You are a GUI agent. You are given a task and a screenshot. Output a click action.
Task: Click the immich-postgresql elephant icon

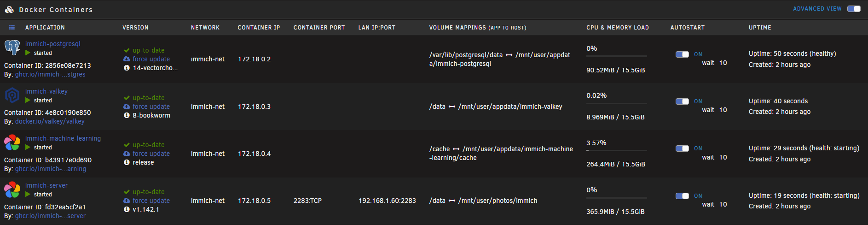pos(12,48)
